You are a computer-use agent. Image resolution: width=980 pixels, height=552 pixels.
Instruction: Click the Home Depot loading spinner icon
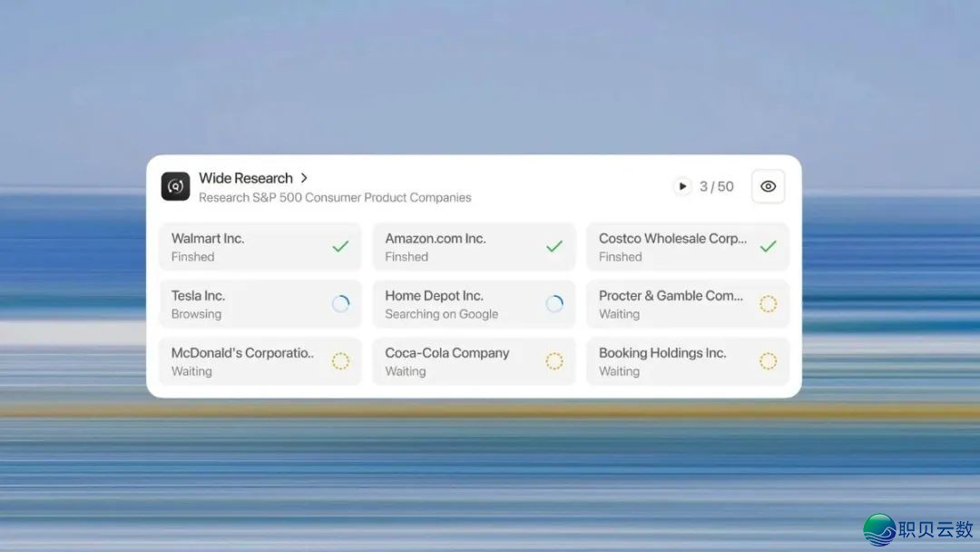coord(554,304)
